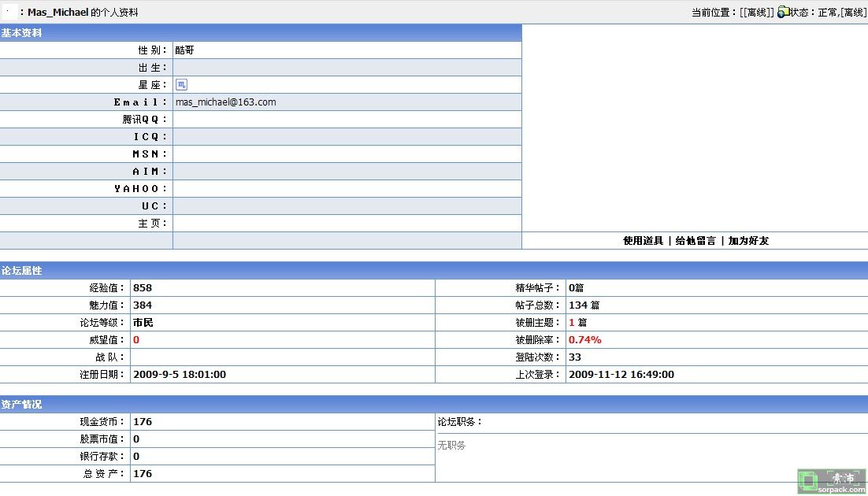Click the red deleted topics number 1
This screenshot has width=868, height=496.
tap(571, 323)
